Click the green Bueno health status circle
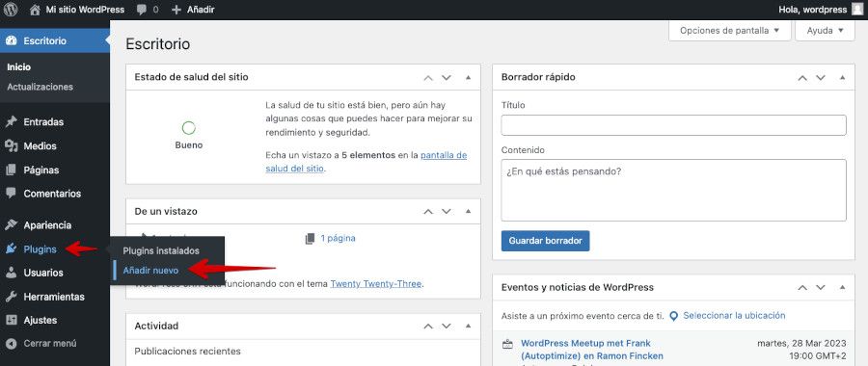 tap(189, 128)
